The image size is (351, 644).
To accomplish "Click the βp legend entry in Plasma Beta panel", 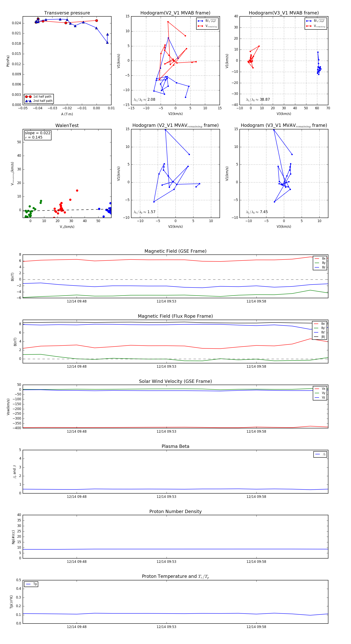I will (x=320, y=454).
